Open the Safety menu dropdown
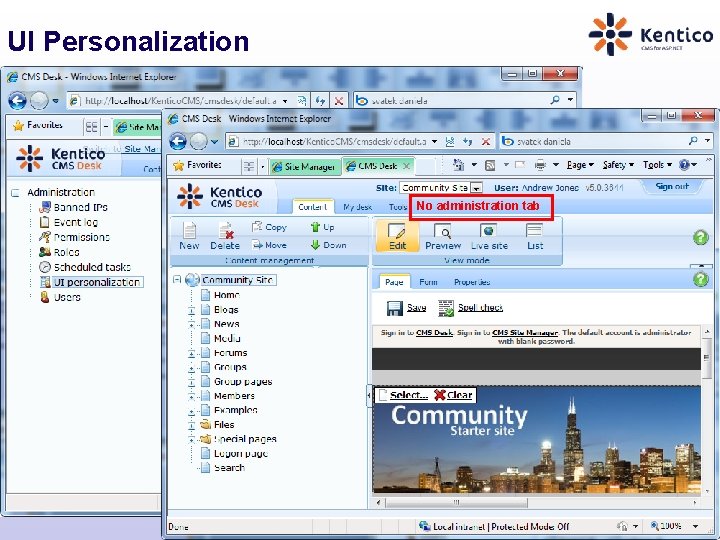 [x=618, y=164]
